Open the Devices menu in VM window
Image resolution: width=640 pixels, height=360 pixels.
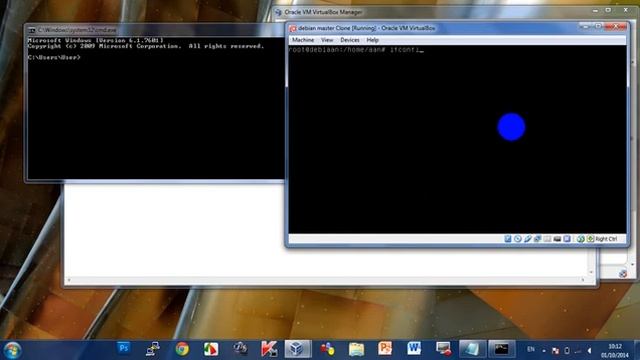click(x=350, y=40)
